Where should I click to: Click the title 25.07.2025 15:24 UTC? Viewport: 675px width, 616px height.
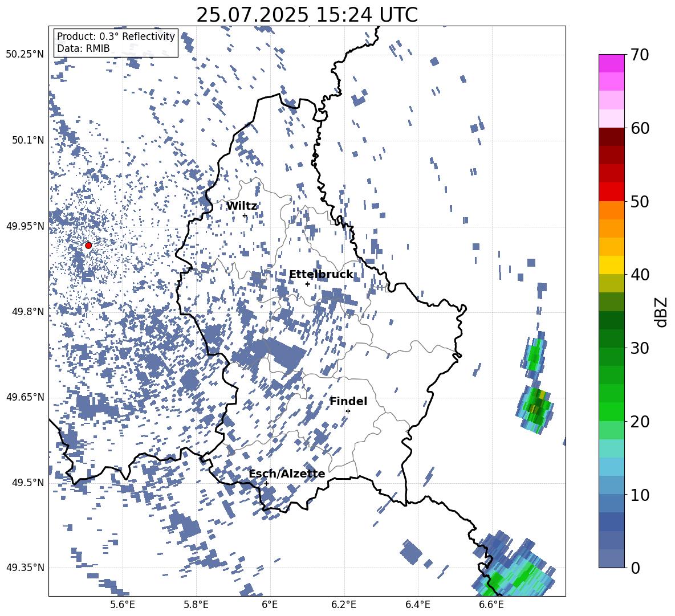coord(307,15)
